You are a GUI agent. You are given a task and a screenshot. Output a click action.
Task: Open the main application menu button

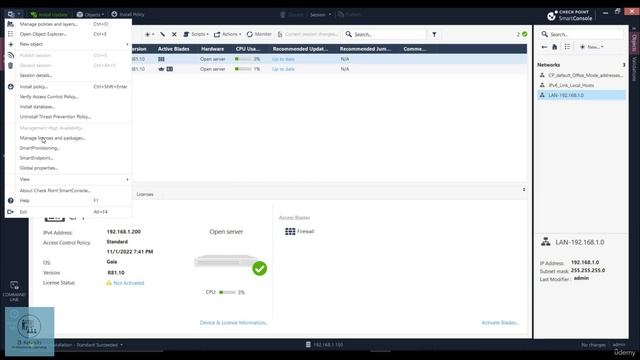click(14, 14)
